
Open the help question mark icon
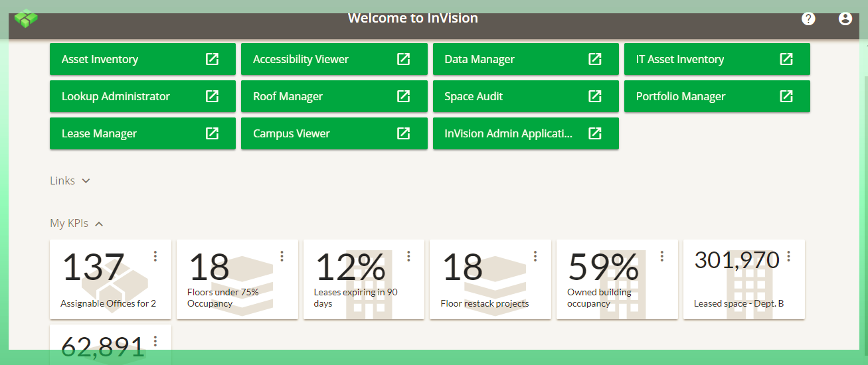click(808, 19)
